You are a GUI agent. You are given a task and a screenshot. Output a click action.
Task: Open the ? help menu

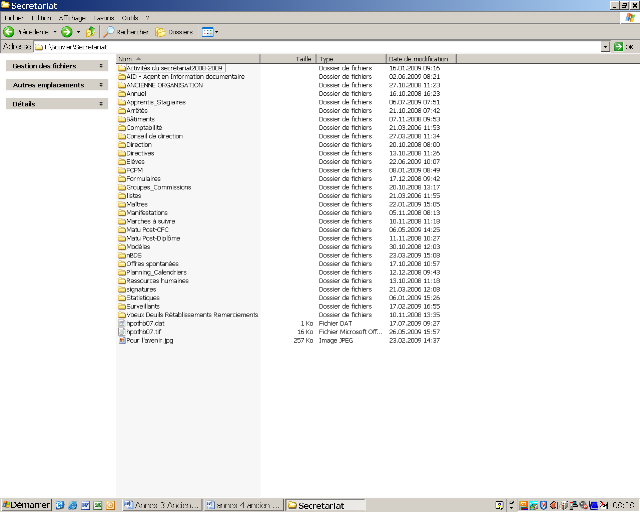tap(147, 18)
